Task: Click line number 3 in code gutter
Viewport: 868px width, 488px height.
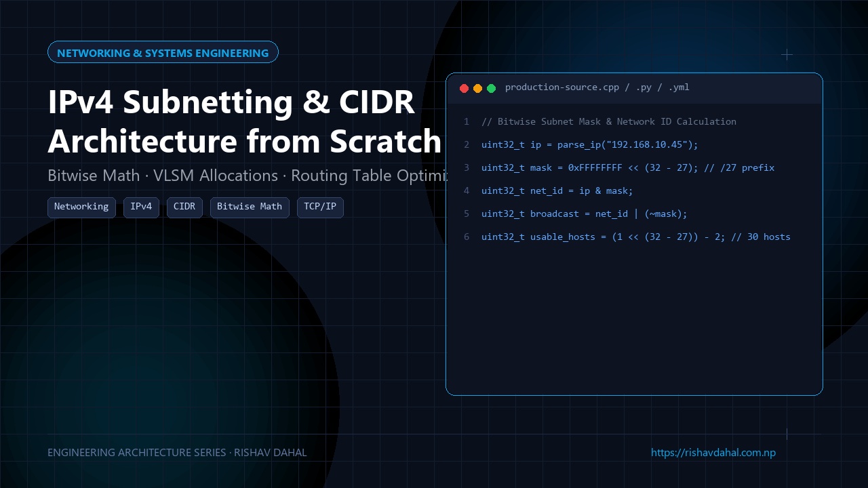Action: (467, 168)
